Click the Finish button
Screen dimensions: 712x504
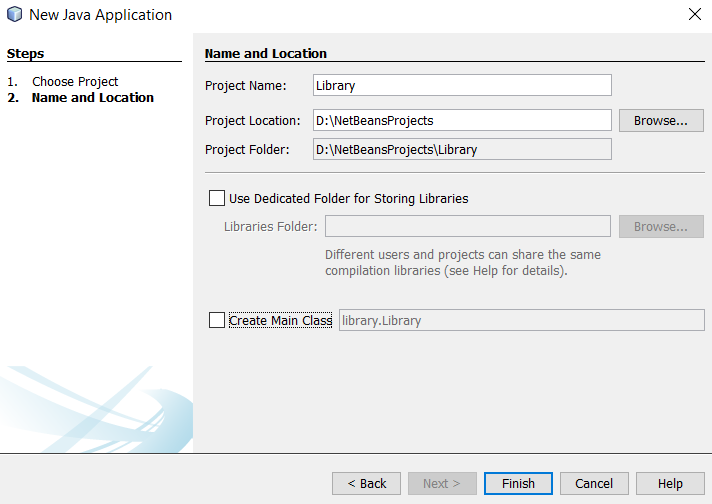518,484
